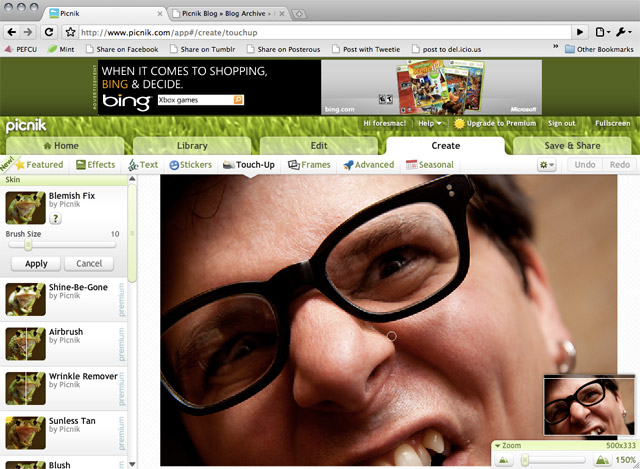Click Blemish Fix help question mark
This screenshot has width=640, height=469.
point(56,218)
